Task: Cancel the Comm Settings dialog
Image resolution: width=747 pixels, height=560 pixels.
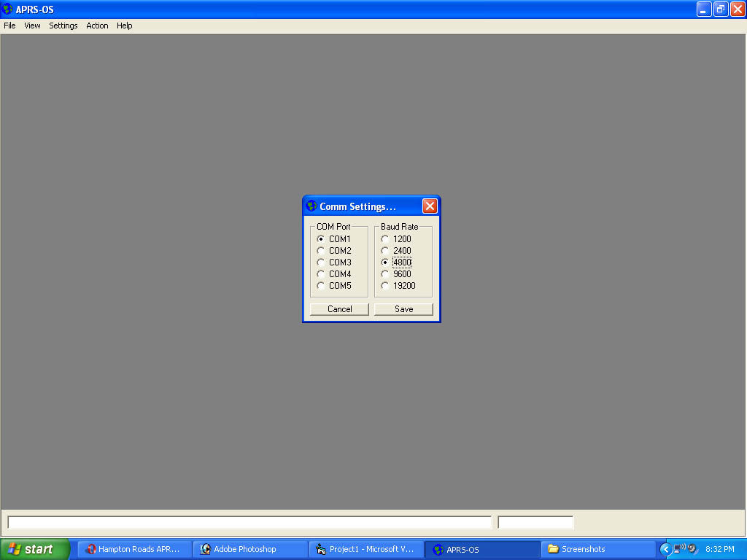Action: (339, 309)
